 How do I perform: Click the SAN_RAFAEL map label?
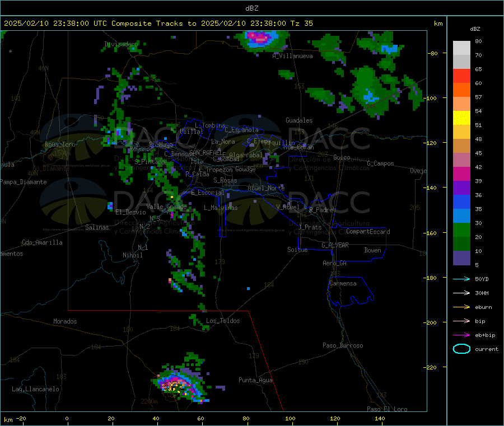pos(205,152)
